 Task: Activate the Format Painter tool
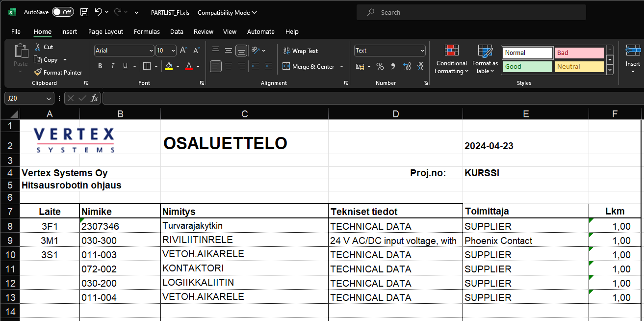(x=58, y=72)
